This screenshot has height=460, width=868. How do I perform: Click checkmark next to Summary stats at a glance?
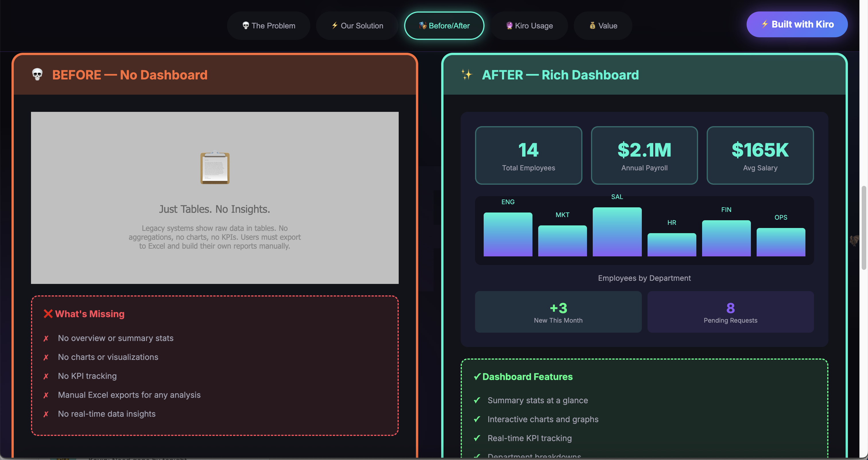click(477, 400)
